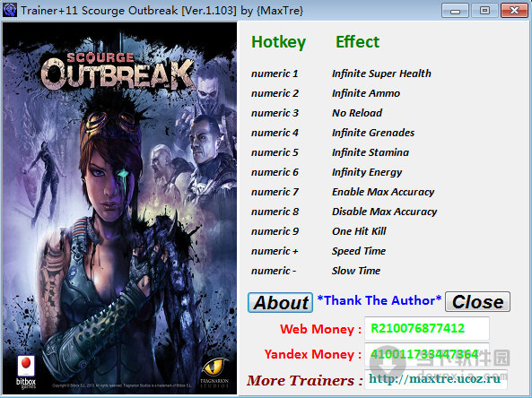Click the 'numeric +' hotkey label
The width and height of the screenshot is (532, 398).
coord(275,251)
